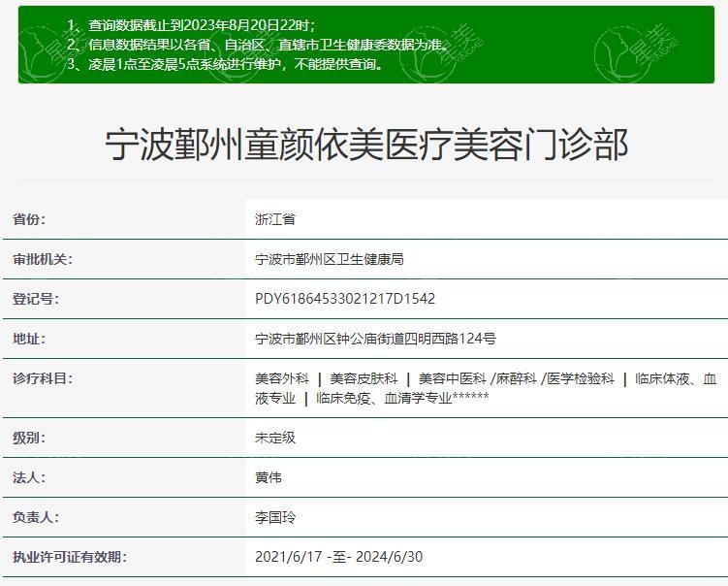The image size is (728, 586).
Task: Click the 美容皮肤科 entry
Action: (364, 378)
